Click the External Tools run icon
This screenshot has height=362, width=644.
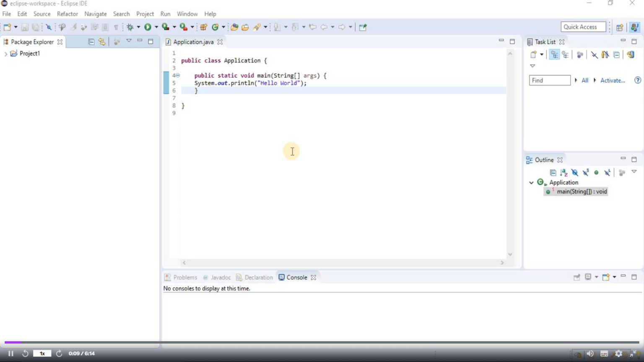(184, 27)
